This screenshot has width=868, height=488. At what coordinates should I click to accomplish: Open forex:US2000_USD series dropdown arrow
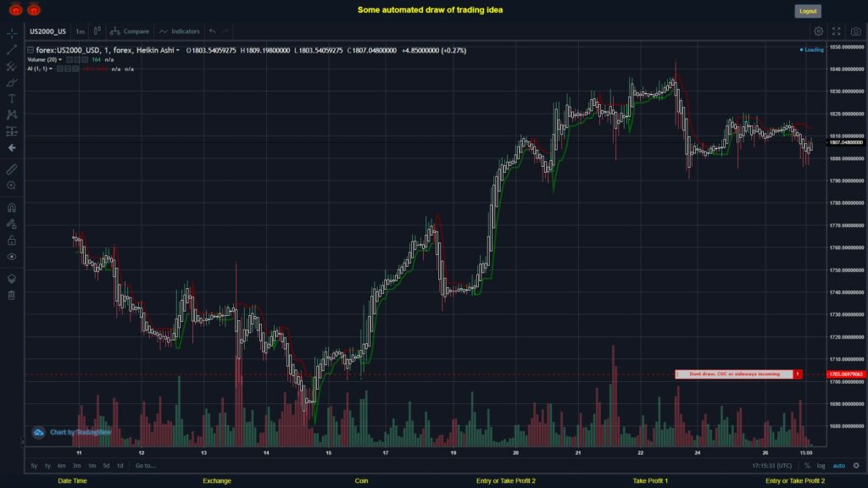tap(178, 50)
